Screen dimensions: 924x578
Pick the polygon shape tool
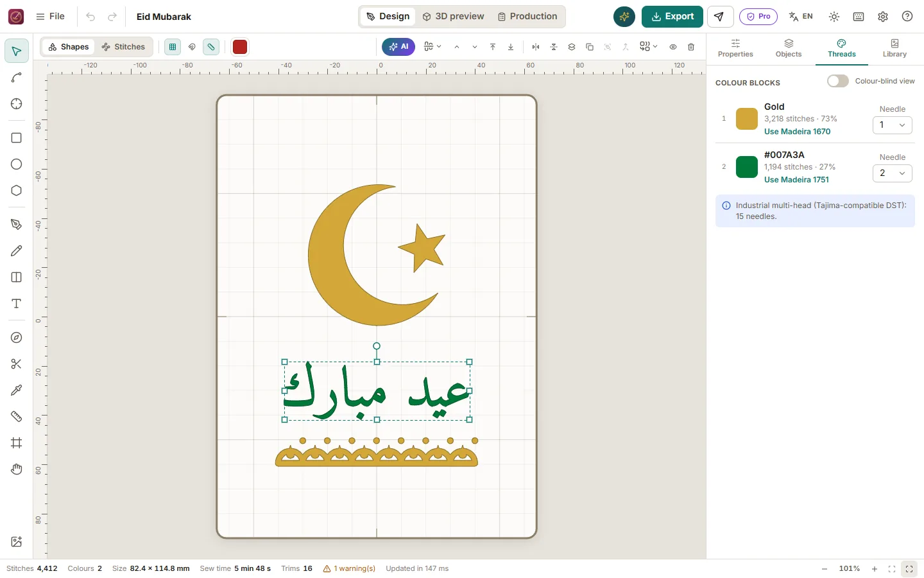17,191
